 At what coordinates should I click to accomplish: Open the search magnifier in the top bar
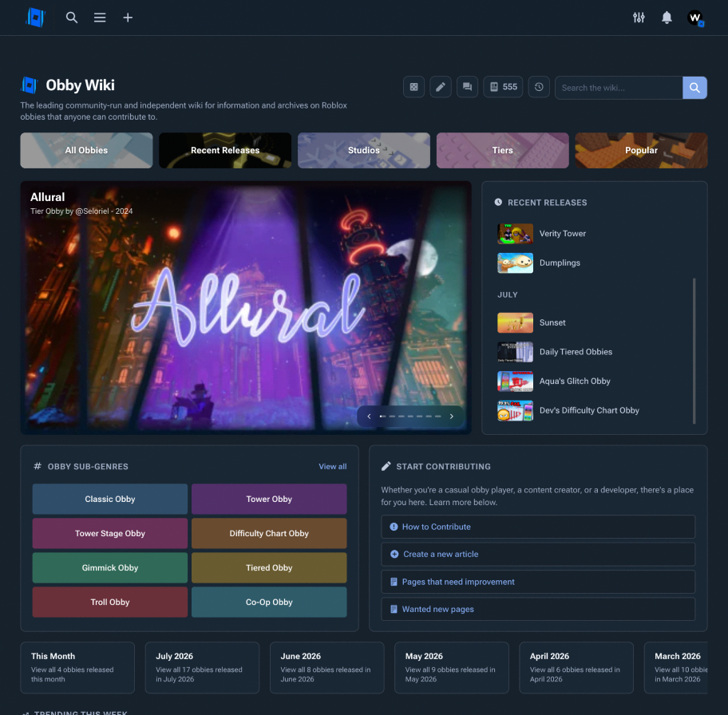(72, 18)
